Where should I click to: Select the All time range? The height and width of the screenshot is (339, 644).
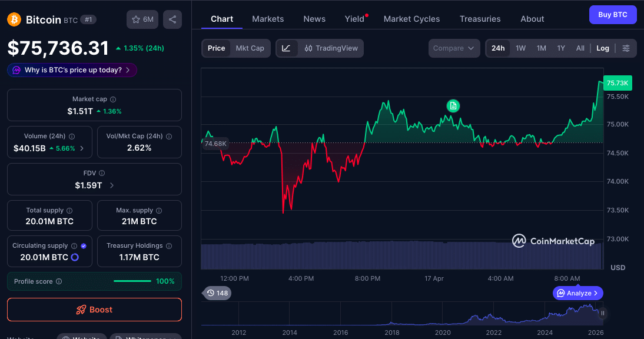tap(580, 48)
